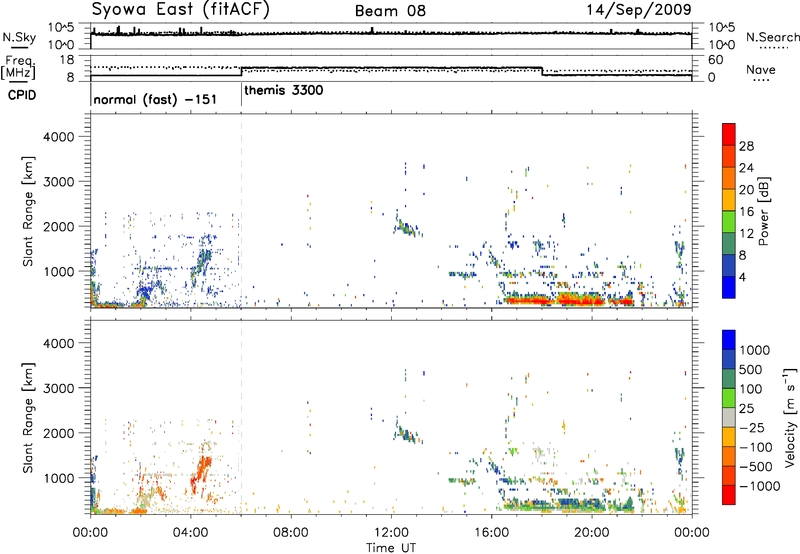The image size is (800, 554).
Task: Click the '4000' tick on power panel
Action: coord(59,137)
